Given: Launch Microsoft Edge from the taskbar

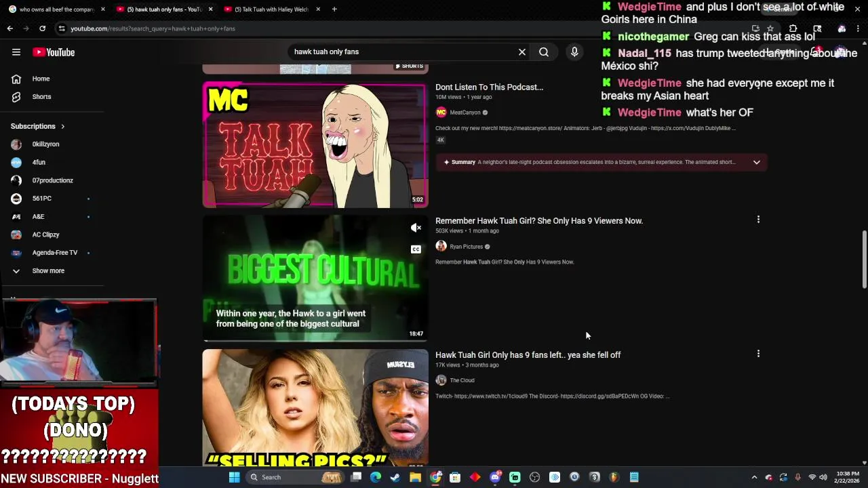Looking at the screenshot, I should tap(375, 477).
